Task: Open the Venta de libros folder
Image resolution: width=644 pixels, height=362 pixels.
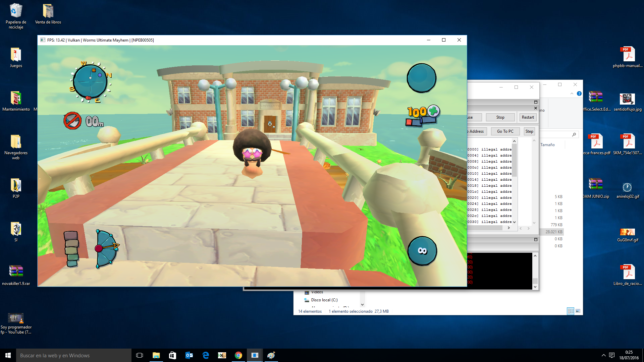Action: pos(48,14)
